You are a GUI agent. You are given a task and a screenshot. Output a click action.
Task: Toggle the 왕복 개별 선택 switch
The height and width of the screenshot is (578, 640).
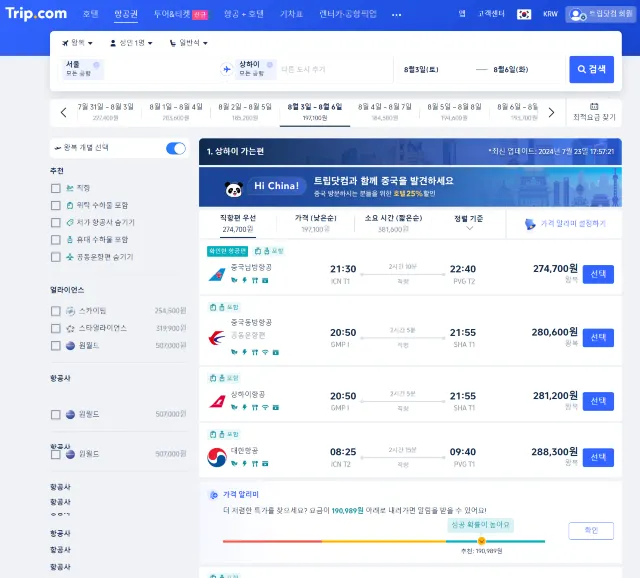(x=176, y=148)
